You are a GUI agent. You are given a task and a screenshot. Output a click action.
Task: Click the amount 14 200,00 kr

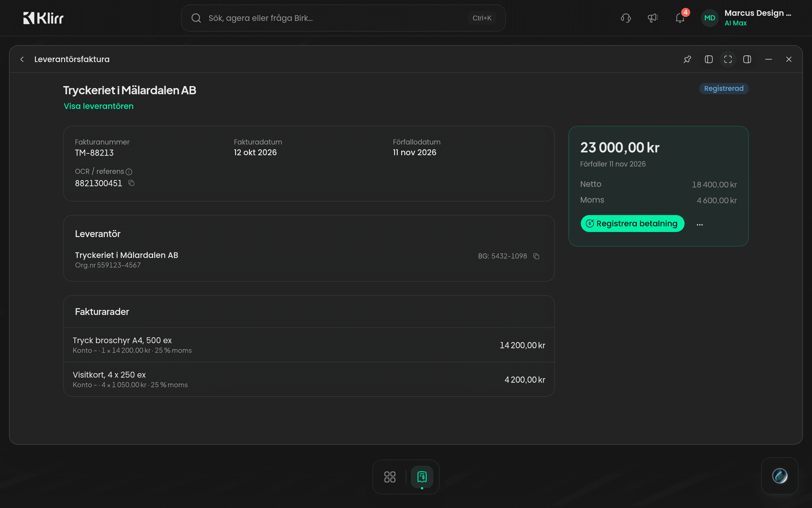[x=522, y=345]
